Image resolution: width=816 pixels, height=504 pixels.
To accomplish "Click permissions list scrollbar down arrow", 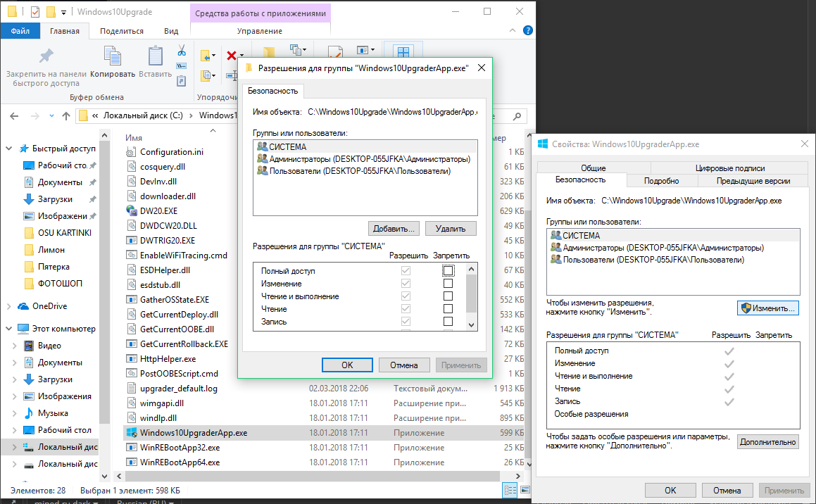I will (x=471, y=325).
